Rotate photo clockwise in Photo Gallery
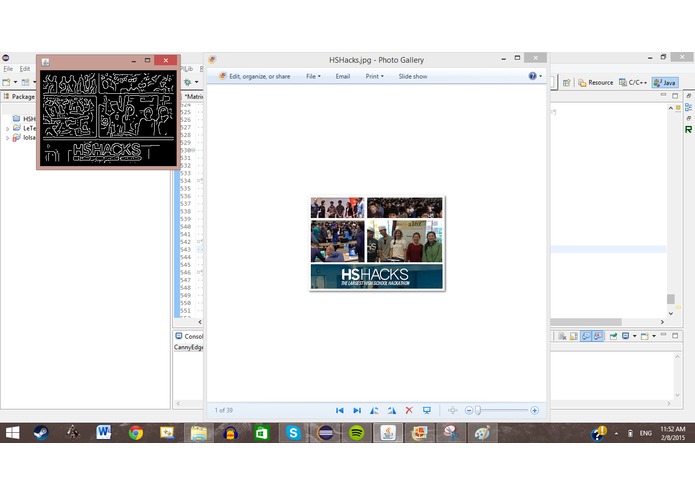The width and height of the screenshot is (695, 494). 391,411
